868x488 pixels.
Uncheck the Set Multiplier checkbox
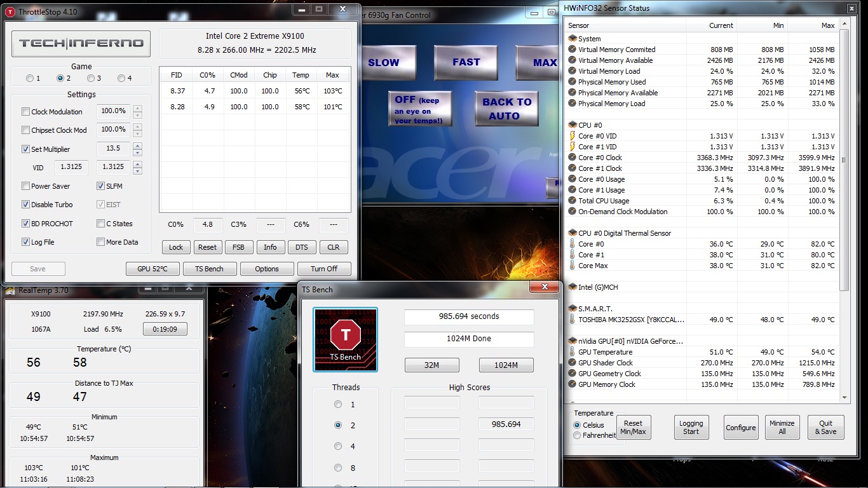click(x=26, y=149)
